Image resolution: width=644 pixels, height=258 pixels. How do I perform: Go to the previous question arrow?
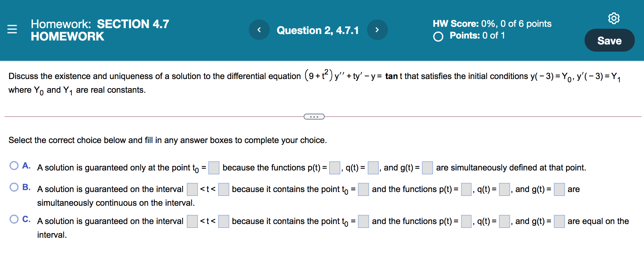tap(259, 30)
